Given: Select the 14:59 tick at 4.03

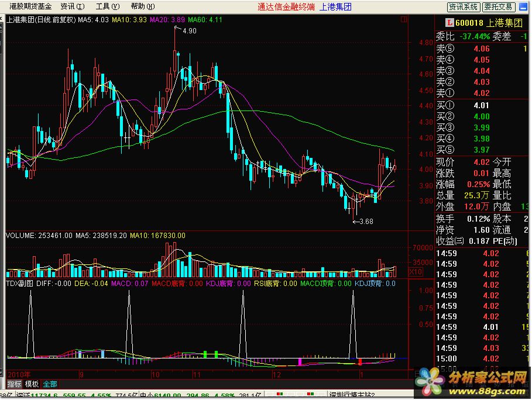Looking at the screenshot, I should [x=482, y=348].
